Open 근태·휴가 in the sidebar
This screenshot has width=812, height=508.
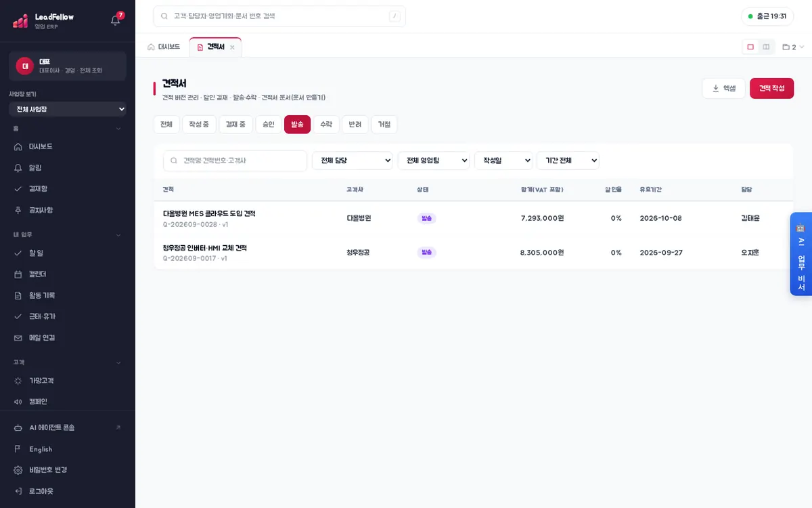[68, 316]
